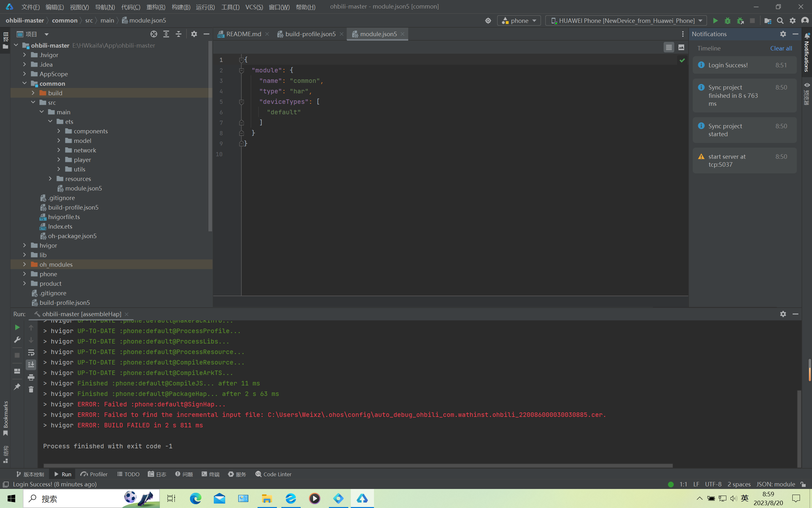Switch to build-profile.json5 editor tab
The height and width of the screenshot is (508, 812).
tap(310, 34)
